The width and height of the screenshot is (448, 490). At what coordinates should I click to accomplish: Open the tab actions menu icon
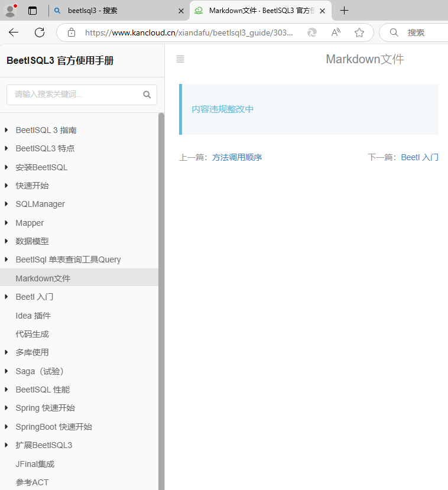click(x=32, y=11)
